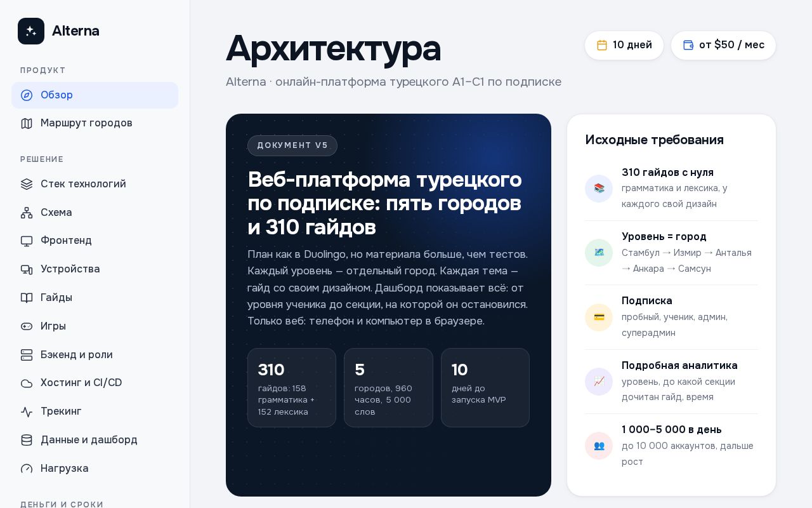
Task: Click the wallet icon in price pill
Action: point(688,45)
